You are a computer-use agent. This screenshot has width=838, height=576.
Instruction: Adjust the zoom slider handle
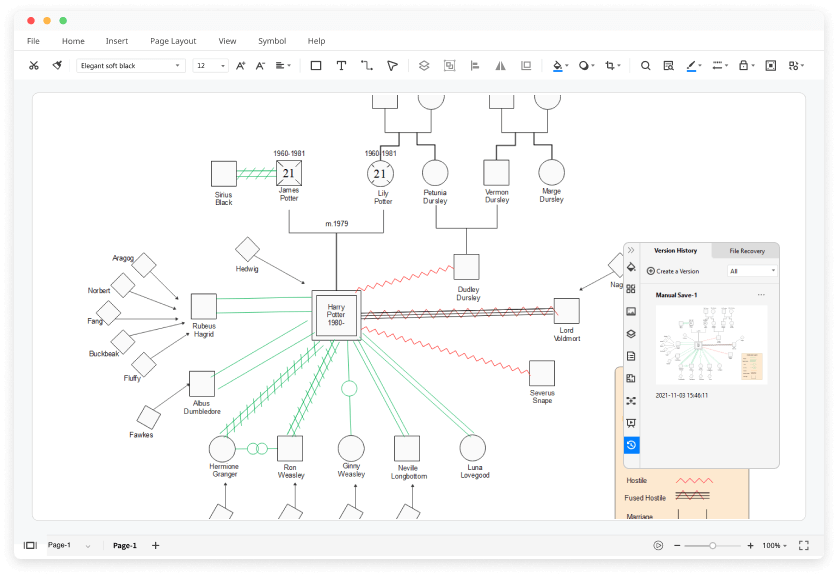coord(712,546)
